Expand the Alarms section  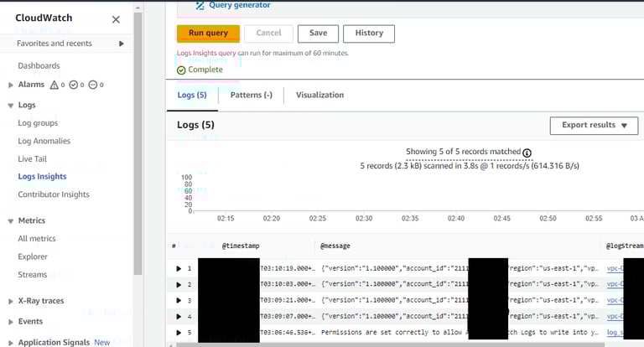(x=11, y=85)
